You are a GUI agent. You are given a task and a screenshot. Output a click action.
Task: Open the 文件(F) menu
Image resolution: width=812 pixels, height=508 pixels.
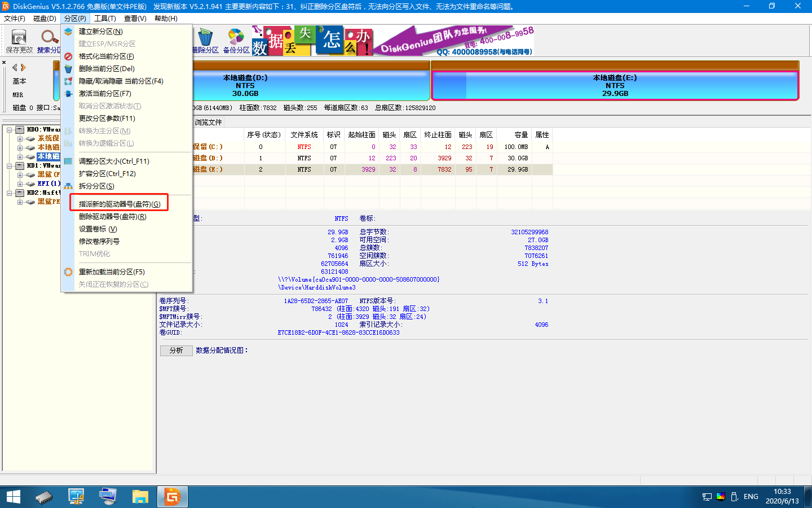click(15, 19)
